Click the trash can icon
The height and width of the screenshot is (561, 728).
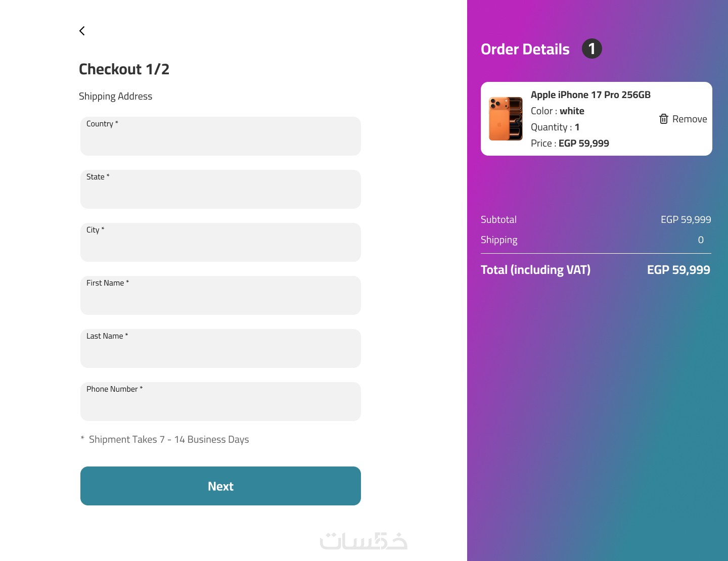(664, 119)
